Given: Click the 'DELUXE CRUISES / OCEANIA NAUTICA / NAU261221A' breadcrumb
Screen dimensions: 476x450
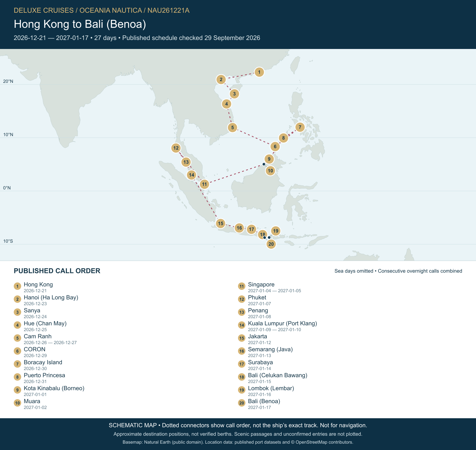Looking at the screenshot, I should point(102,10).
